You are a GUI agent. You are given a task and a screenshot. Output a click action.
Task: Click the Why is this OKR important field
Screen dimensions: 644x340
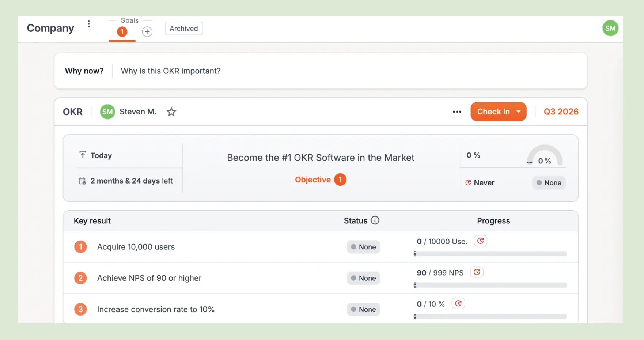click(x=171, y=71)
